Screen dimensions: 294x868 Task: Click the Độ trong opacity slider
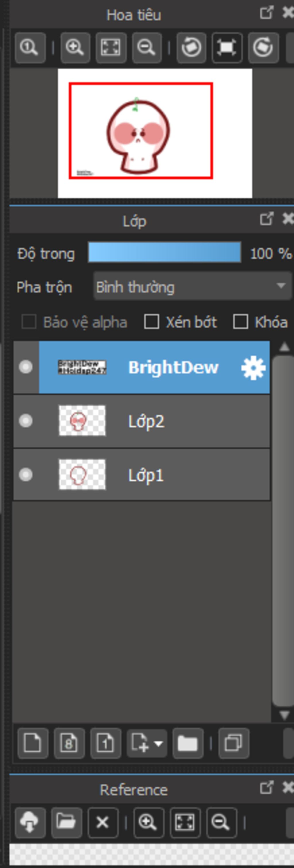click(x=164, y=253)
